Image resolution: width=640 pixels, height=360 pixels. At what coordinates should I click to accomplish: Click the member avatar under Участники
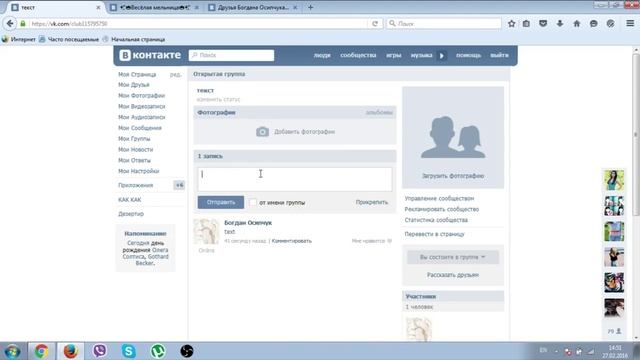[418, 329]
